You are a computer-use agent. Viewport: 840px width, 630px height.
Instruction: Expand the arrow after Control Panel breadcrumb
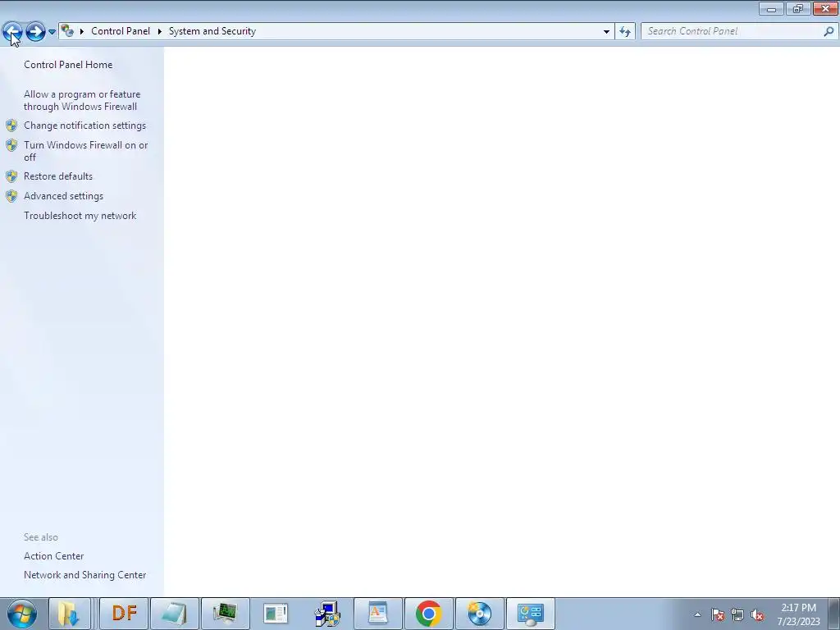tap(160, 31)
